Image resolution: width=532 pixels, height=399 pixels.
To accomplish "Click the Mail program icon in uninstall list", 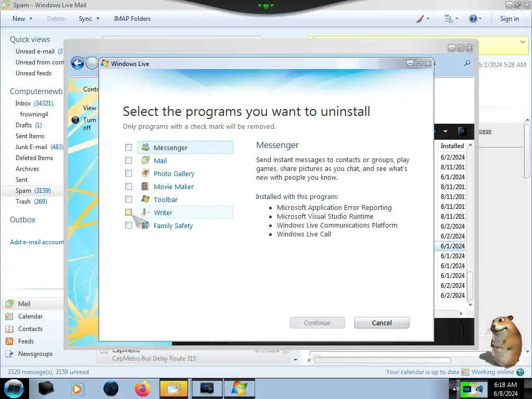I will click(145, 160).
